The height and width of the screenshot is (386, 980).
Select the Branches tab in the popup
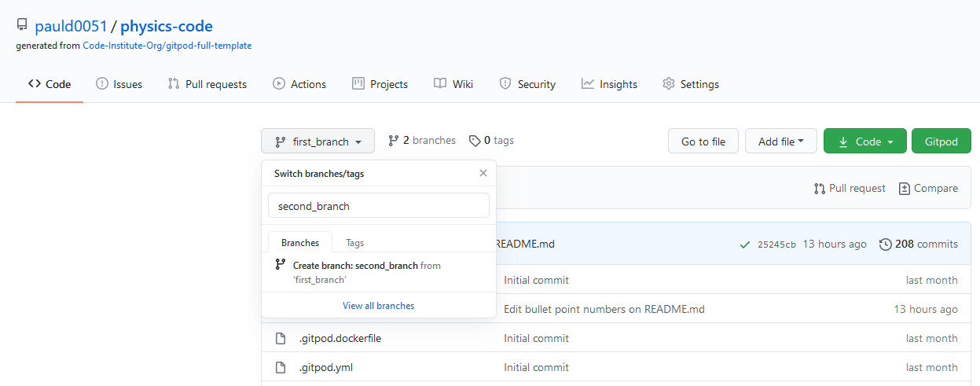(300, 243)
